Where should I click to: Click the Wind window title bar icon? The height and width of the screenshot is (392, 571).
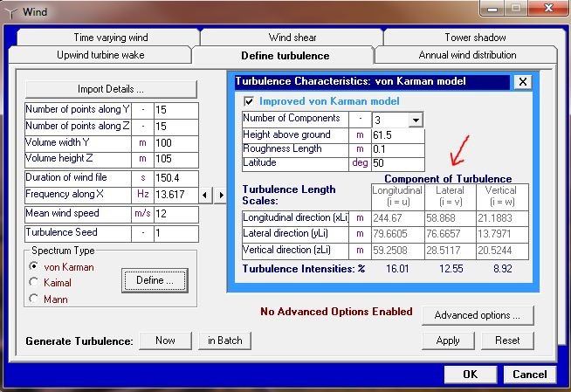tap(11, 13)
